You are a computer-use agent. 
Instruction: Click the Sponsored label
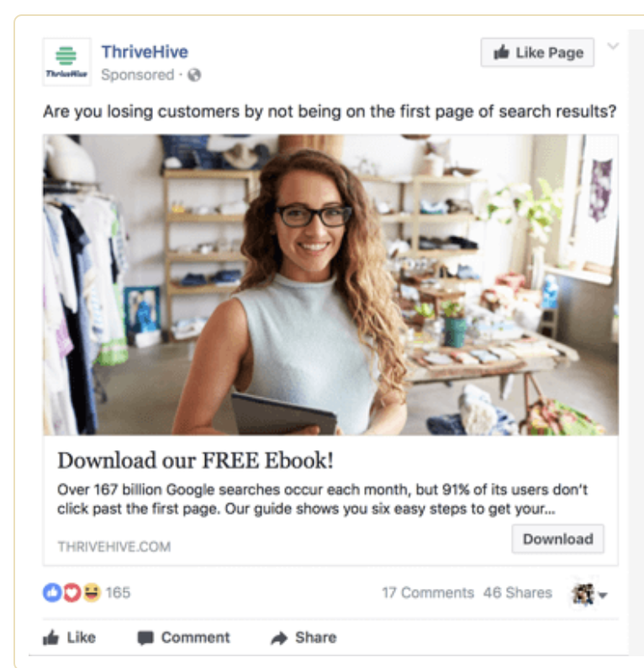point(138,75)
